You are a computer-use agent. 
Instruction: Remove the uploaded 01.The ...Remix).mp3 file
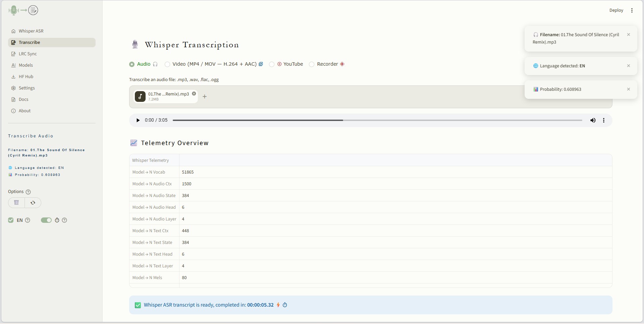[x=194, y=94]
